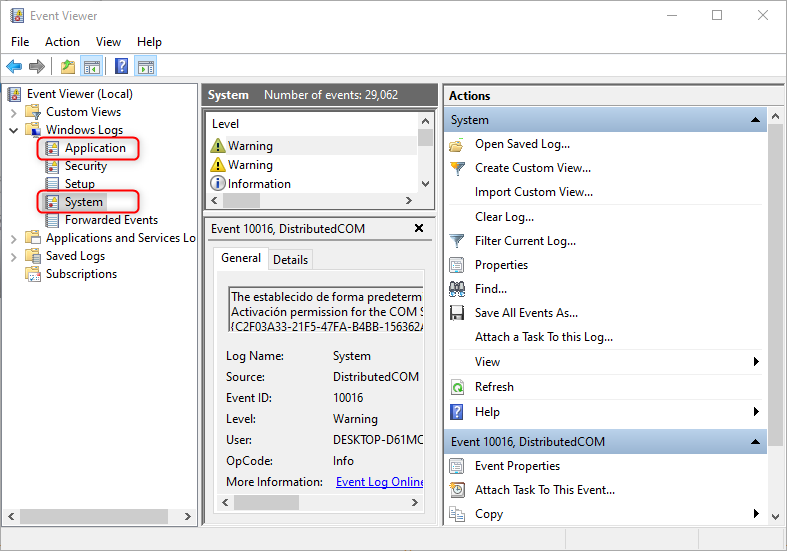Toggle the Show/Hide Console Tree icon
This screenshot has height=551, width=787.
tap(92, 67)
